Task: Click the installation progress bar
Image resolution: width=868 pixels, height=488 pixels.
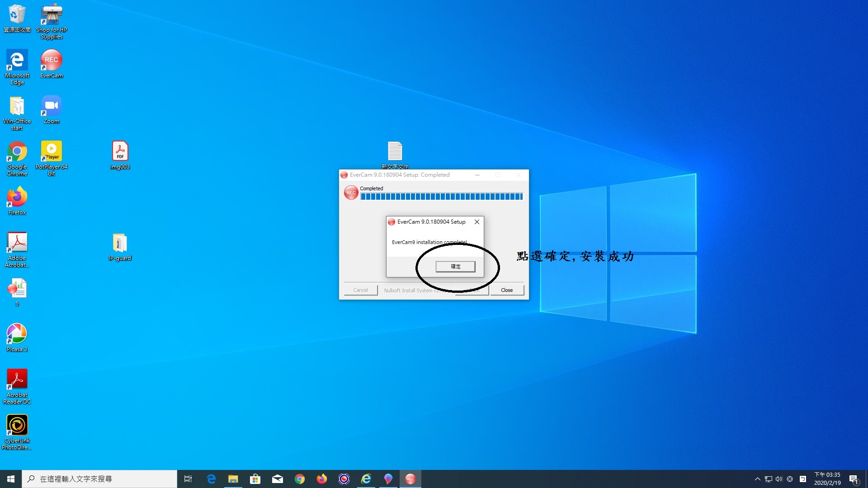Action: coord(442,197)
